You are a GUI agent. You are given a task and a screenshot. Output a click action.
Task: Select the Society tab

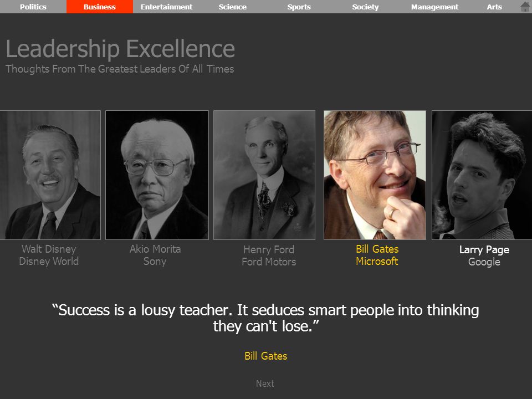click(365, 7)
